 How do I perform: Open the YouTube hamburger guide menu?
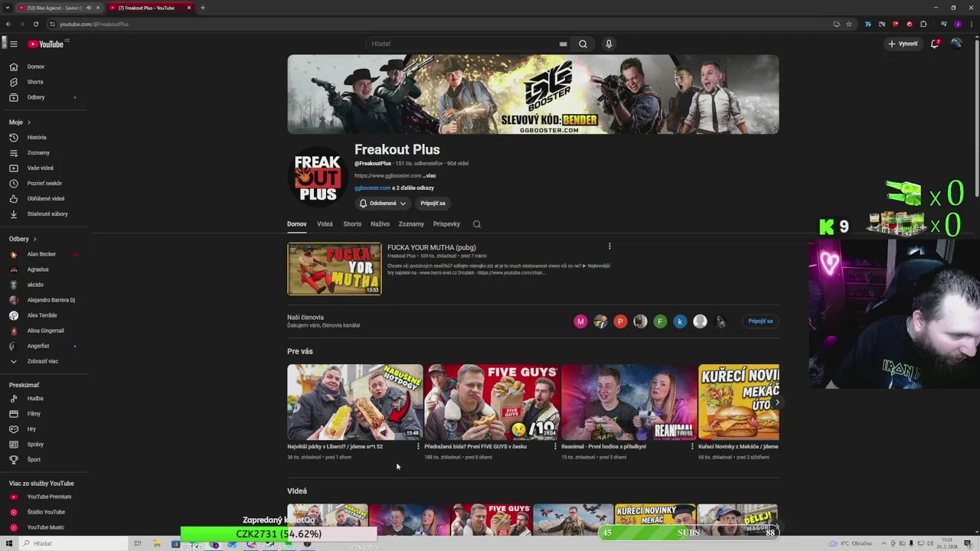pyautogui.click(x=14, y=44)
